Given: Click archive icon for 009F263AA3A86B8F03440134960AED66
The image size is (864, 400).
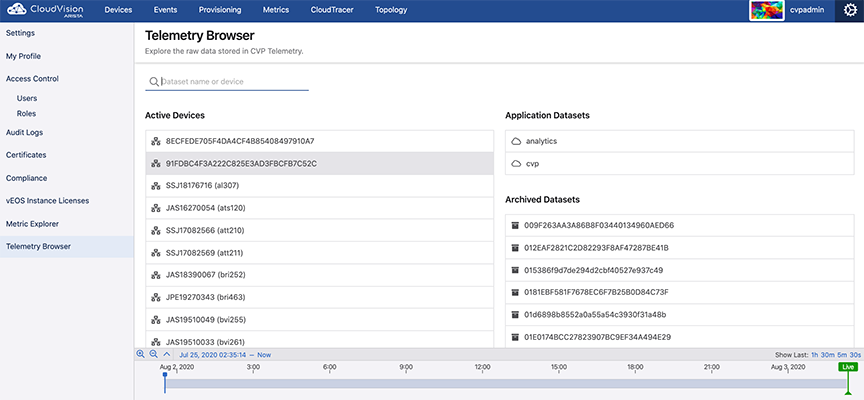Looking at the screenshot, I should pos(515,225).
